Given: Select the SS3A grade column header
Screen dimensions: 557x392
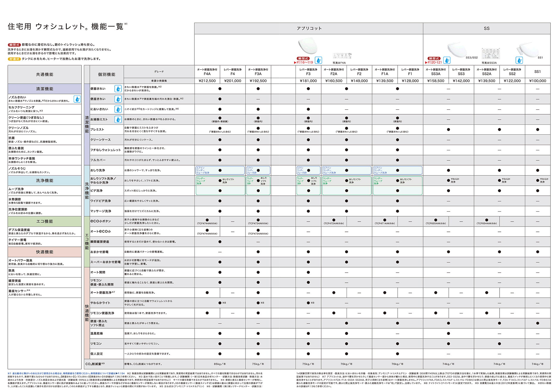Looking at the screenshot, I should (436, 72).
